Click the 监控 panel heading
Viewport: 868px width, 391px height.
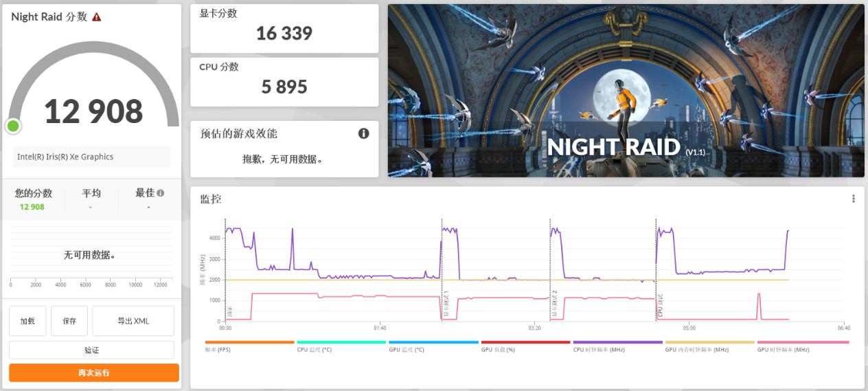(211, 199)
